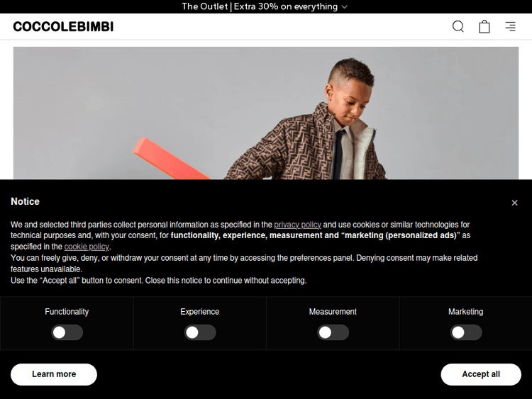Expand the Outlet banner chevron
The image size is (532, 399).
[x=344, y=7]
